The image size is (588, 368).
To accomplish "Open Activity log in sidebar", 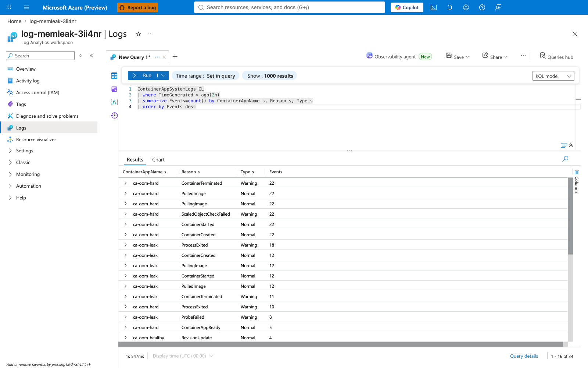I will pyautogui.click(x=28, y=81).
